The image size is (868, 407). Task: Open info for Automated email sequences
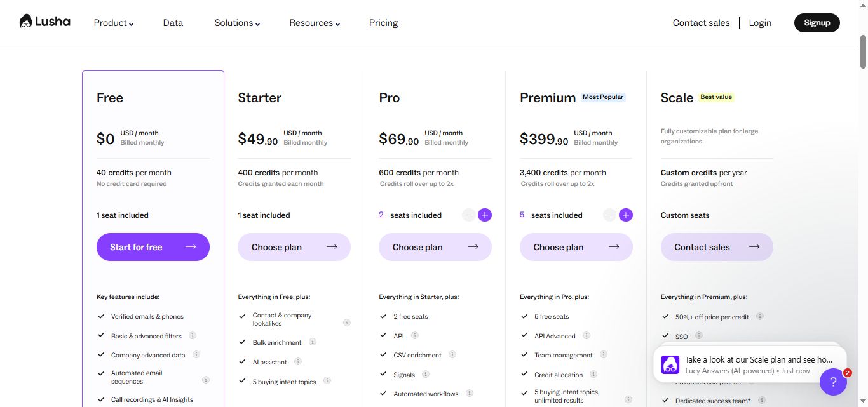(205, 380)
